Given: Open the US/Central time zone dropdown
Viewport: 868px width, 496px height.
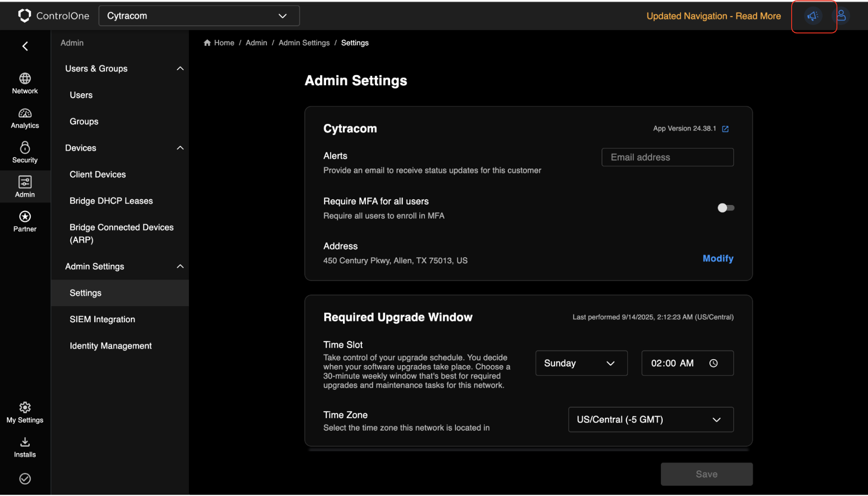Looking at the screenshot, I should pyautogui.click(x=650, y=420).
